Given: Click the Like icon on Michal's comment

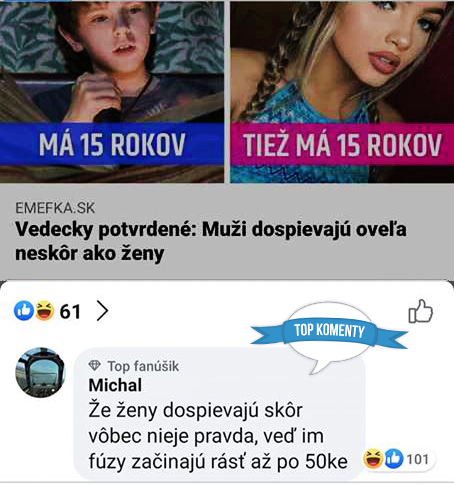Looking at the screenshot, I should (394, 459).
